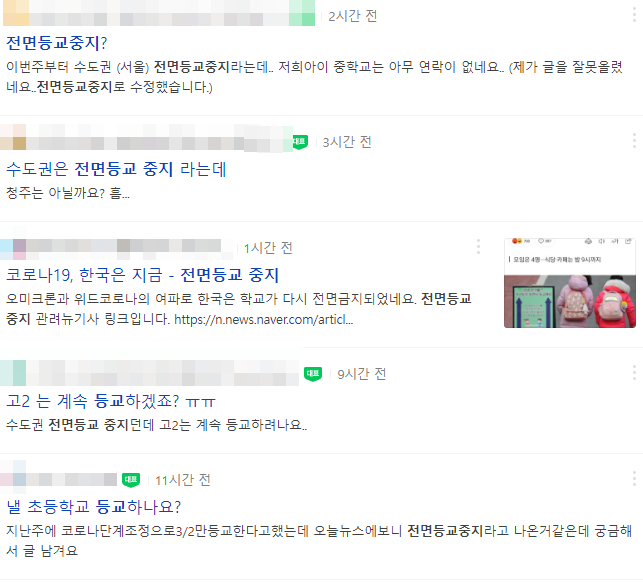The width and height of the screenshot is (643, 584).
Task: Click the snippet text starting 이번주부터 수도권
Action: click(x=314, y=77)
